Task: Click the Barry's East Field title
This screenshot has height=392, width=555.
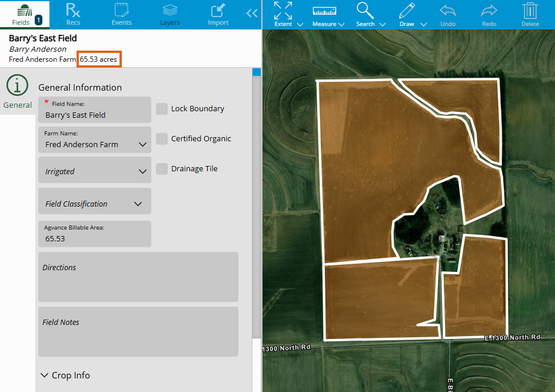Action: point(43,38)
